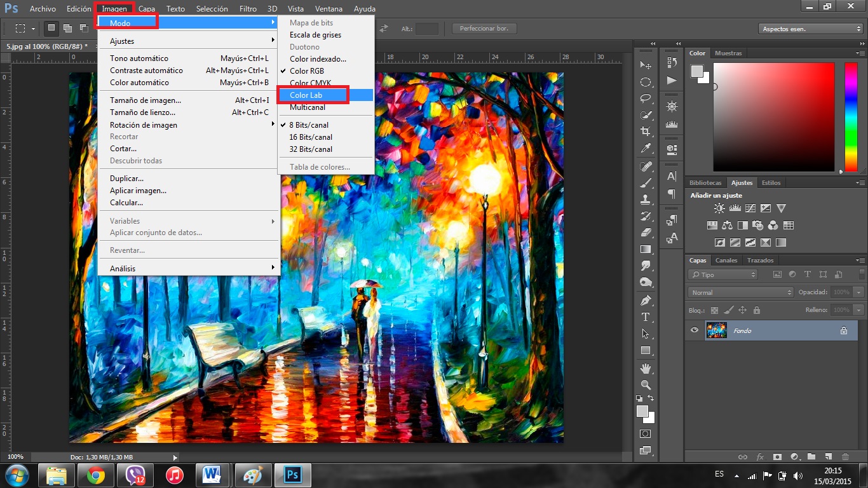This screenshot has width=868, height=488.
Task: Toggle lock all padlock next to Bloq.
Action: pyautogui.click(x=756, y=310)
